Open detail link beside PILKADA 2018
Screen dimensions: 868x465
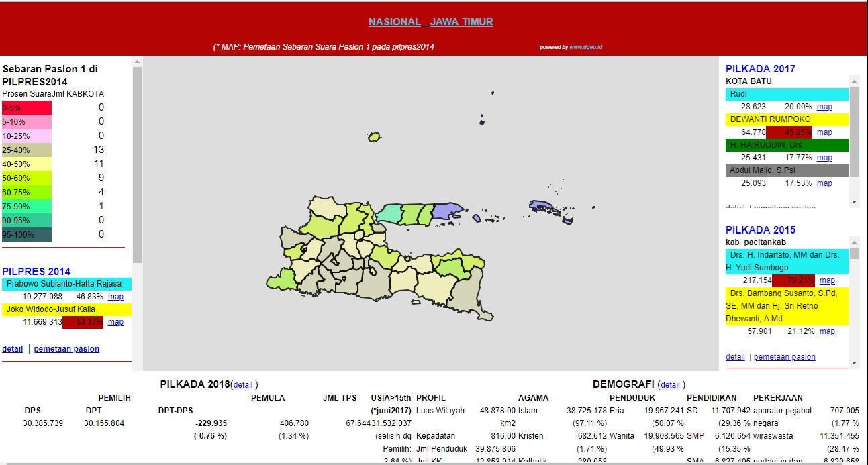tap(243, 385)
